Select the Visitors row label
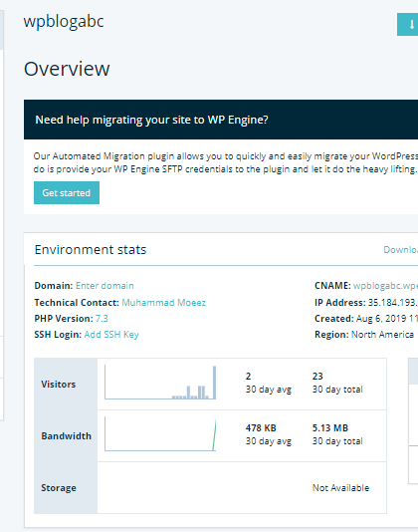Viewport: 418px width, 532px height. (x=59, y=385)
